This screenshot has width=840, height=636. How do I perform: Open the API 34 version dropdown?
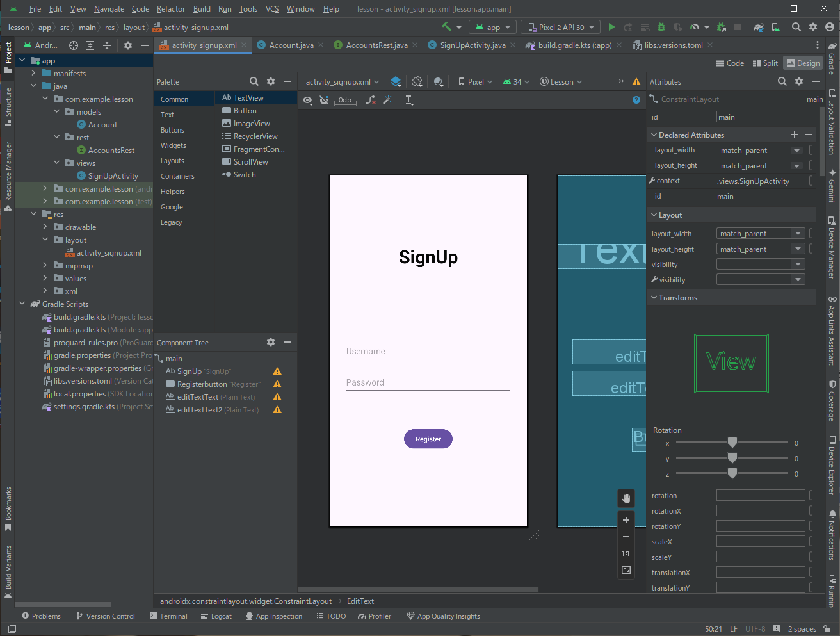tap(516, 81)
